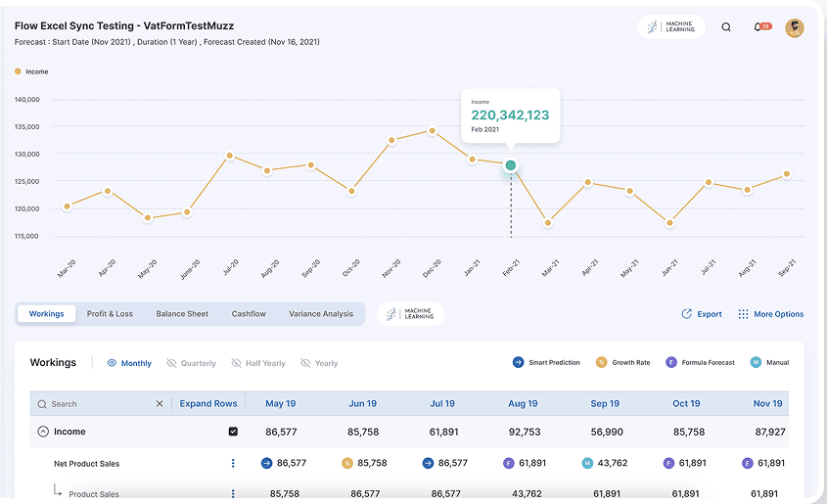This screenshot has height=504, width=827.
Task: Click smart prediction icon in Jul 19 Net Product Sales
Action: point(429,464)
